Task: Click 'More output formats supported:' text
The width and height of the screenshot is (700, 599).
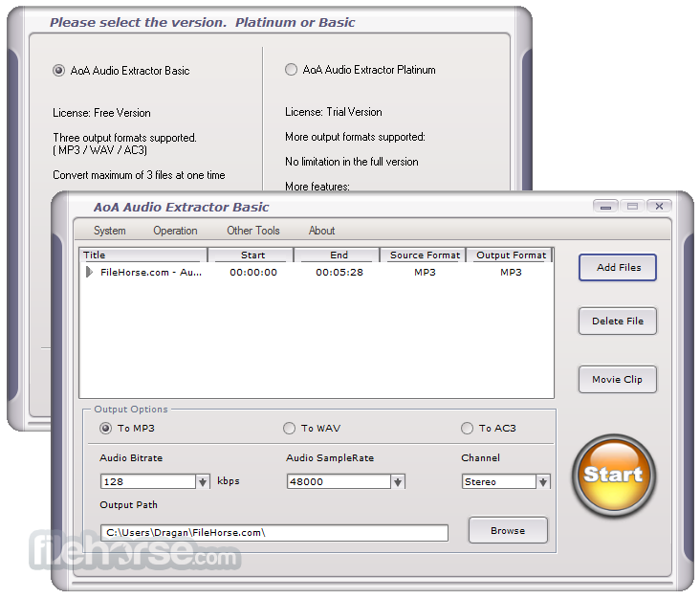Action: pos(355,137)
